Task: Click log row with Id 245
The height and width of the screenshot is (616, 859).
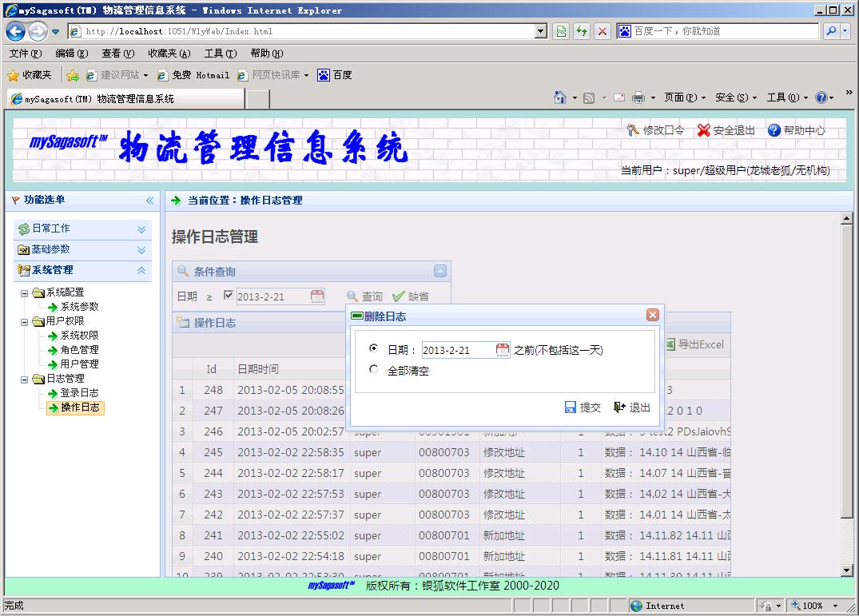Action: (451, 452)
